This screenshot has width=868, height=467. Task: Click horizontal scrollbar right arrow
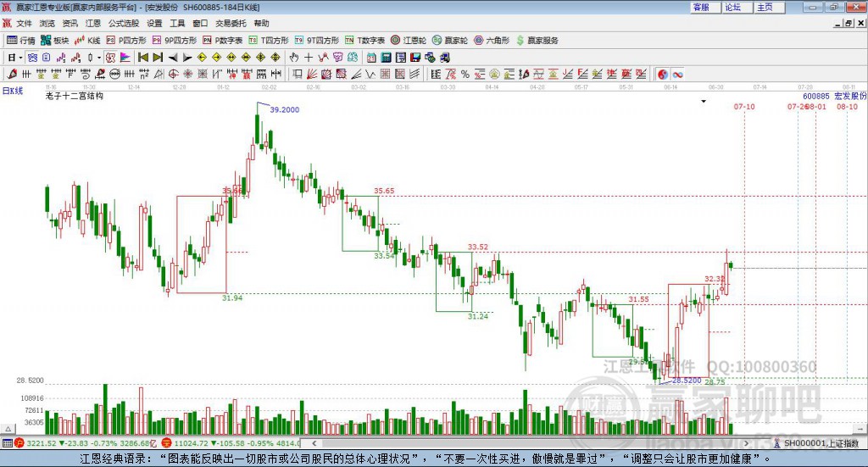click(746, 443)
